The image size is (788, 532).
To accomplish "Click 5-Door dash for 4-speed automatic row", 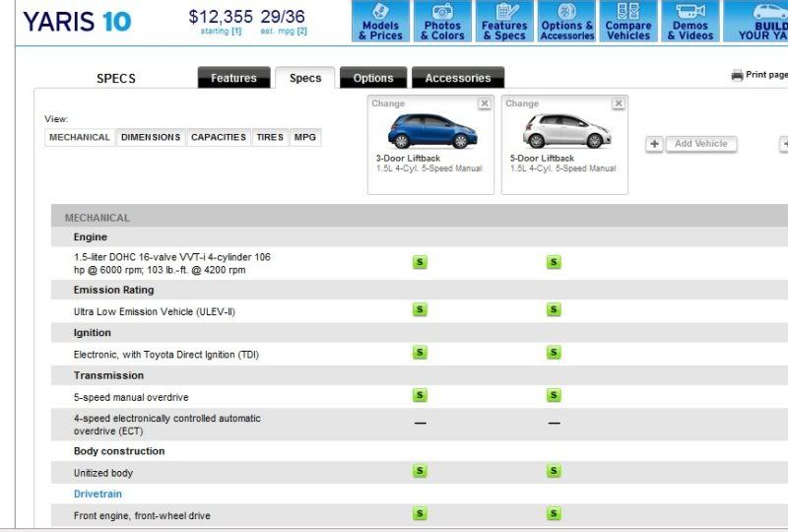I will click(x=554, y=424).
